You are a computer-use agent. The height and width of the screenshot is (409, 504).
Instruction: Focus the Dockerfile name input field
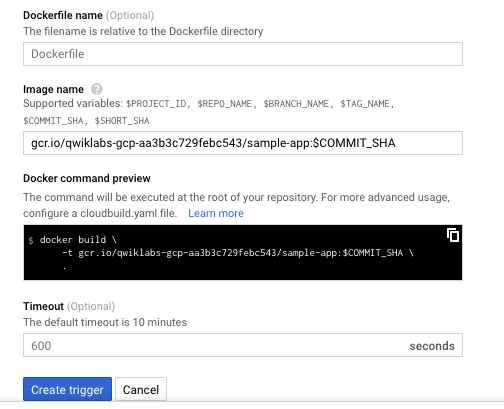tap(243, 54)
